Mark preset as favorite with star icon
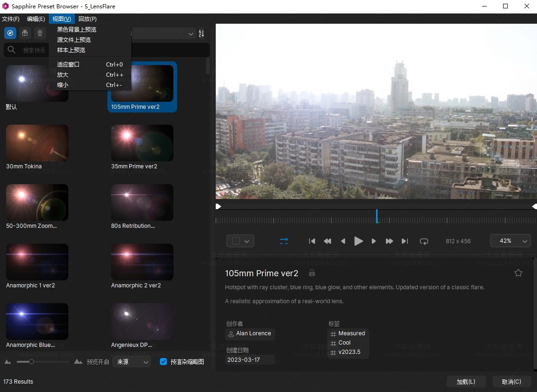Viewport: 537px width, 392px height. point(518,273)
